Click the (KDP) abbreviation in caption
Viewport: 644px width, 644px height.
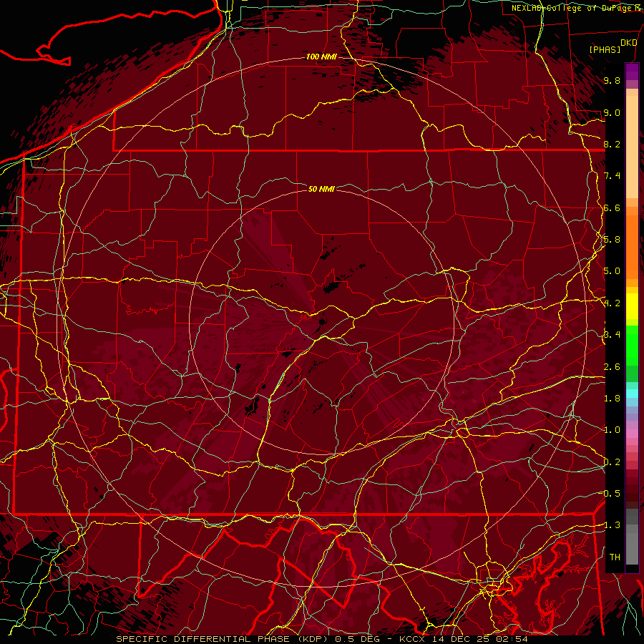click(314, 639)
